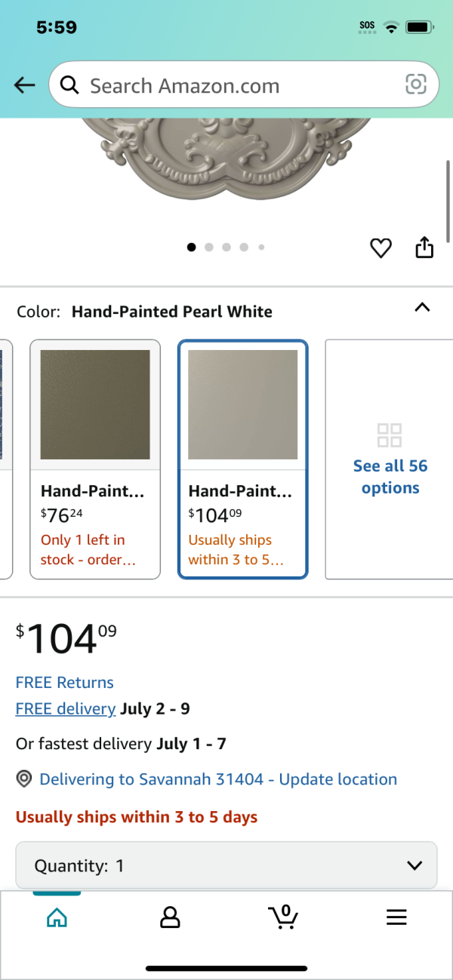Screen dimensions: 453x980
Task: Collapse the Color options chevron
Action: coord(423,307)
